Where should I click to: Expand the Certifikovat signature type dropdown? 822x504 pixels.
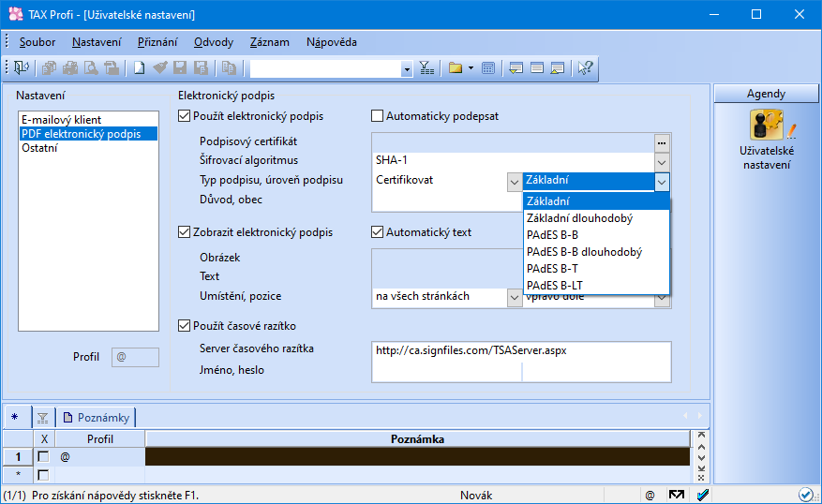[515, 182]
